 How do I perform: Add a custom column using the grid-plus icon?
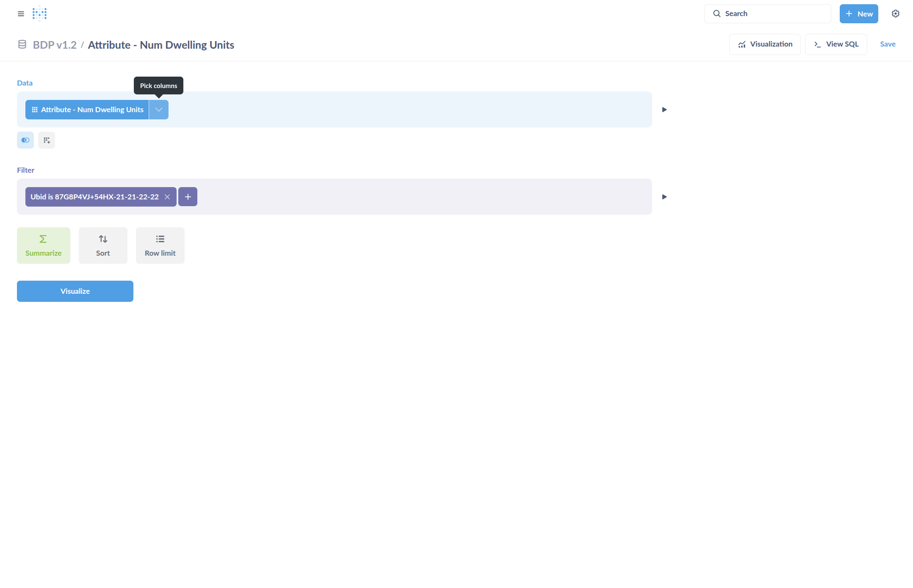coord(47,140)
